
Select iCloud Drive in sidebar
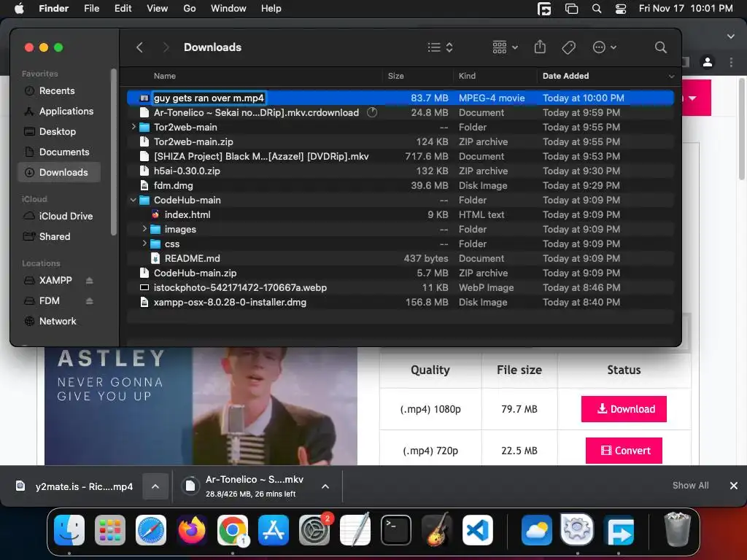click(x=58, y=216)
